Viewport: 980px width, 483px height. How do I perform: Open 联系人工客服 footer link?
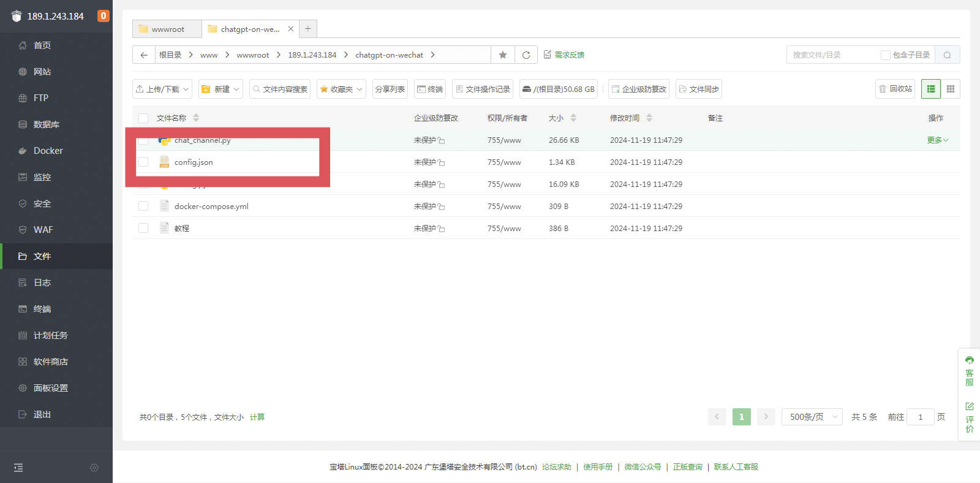click(736, 467)
